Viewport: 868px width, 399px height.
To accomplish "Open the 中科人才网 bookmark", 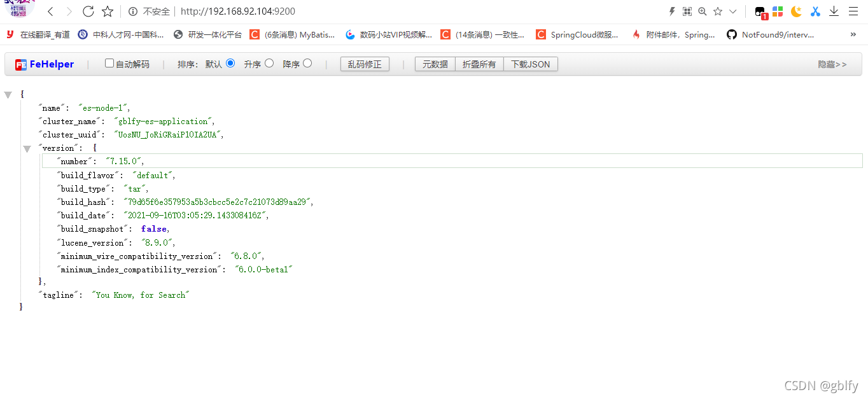I will 121,35.
